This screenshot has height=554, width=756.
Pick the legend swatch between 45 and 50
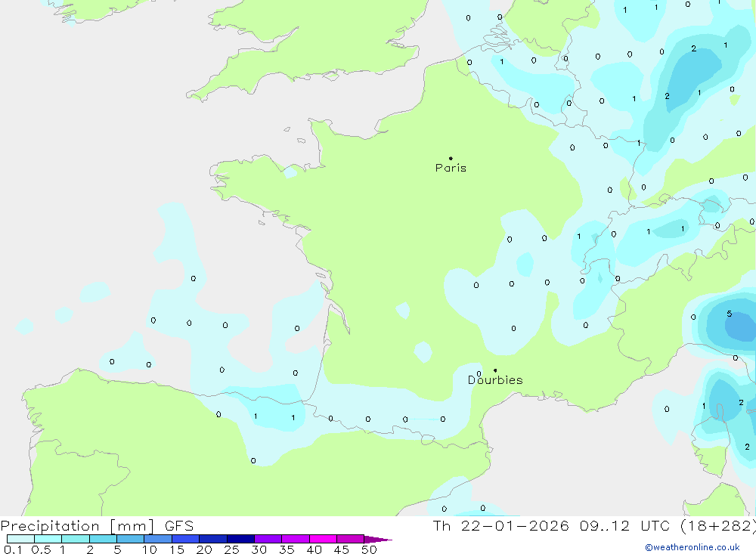tap(350, 539)
